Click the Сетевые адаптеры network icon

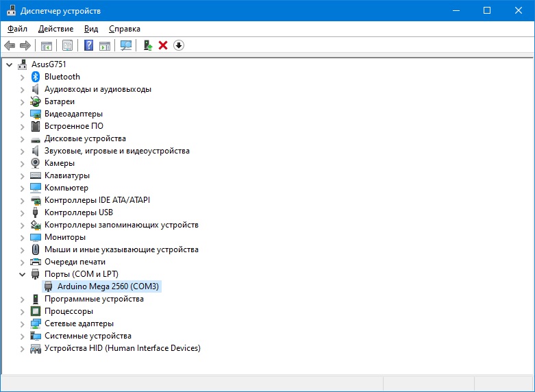[x=36, y=323]
